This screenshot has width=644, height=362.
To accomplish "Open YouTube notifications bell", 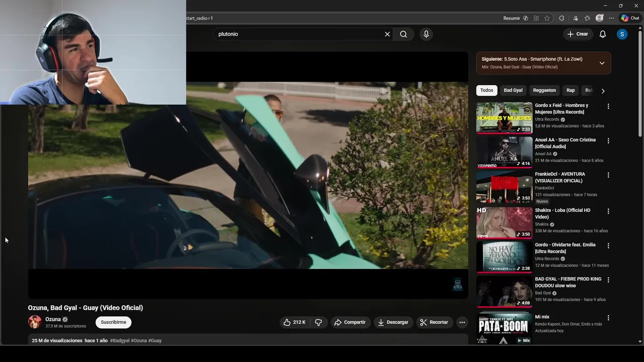I will 603,34.
